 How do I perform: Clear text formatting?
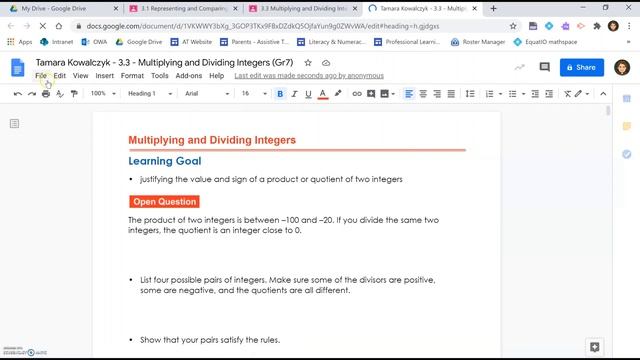(567, 94)
